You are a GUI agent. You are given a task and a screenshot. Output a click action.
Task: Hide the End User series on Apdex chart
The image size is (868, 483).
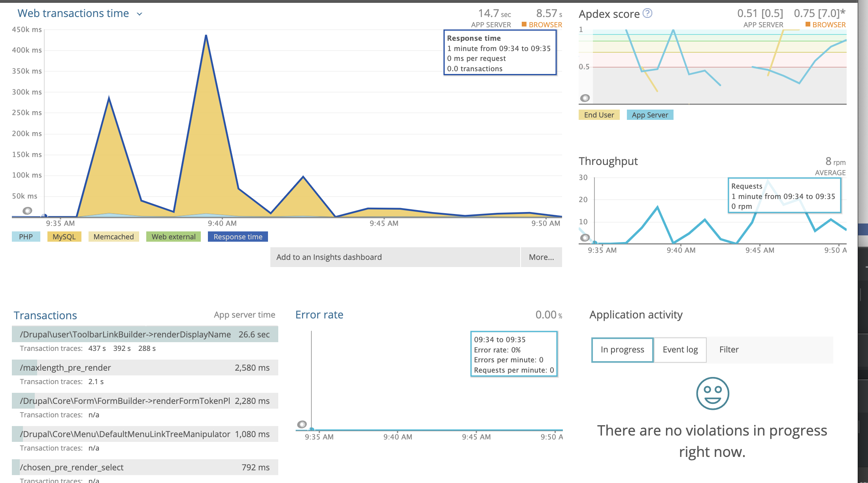pos(598,115)
